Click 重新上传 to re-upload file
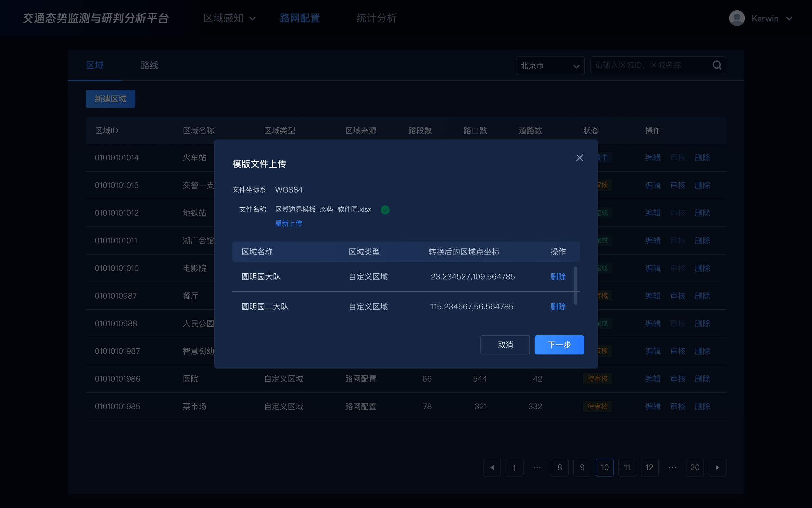This screenshot has width=812, height=508. pos(288,223)
